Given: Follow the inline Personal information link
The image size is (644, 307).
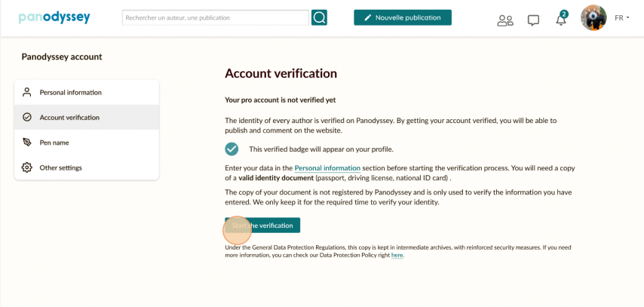Looking at the screenshot, I should [327, 167].
